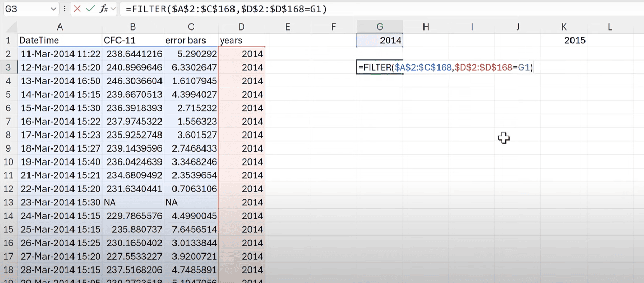Select column B header
Viewport: 644px width, 283px height.
(133, 27)
